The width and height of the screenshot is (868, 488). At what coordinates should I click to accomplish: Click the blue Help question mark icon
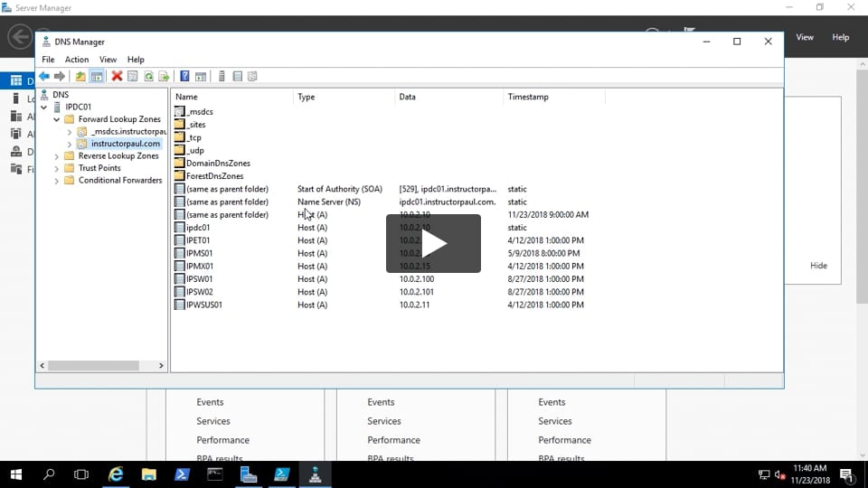click(184, 77)
